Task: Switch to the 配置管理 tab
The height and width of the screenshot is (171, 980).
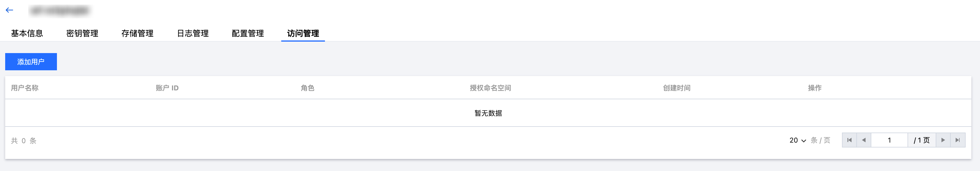Action: pyautogui.click(x=248, y=34)
